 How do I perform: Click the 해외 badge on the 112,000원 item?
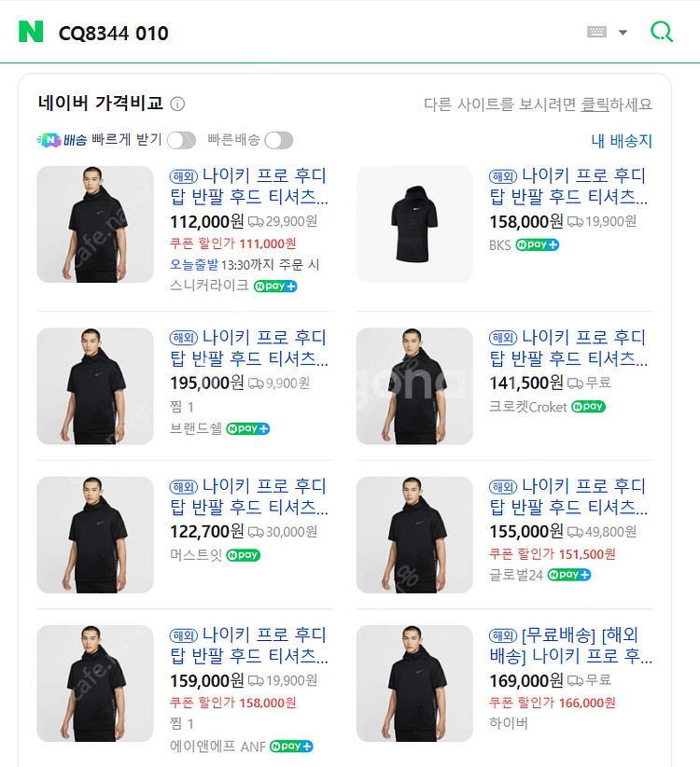click(184, 176)
